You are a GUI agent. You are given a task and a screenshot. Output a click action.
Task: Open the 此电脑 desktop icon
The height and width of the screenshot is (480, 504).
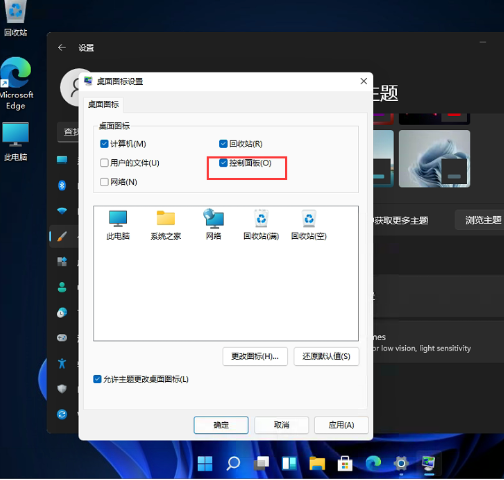[15, 142]
